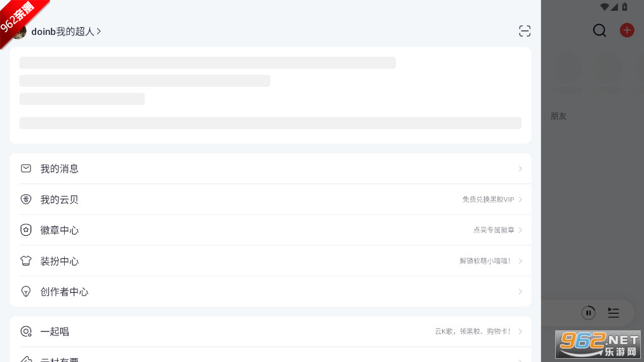
Task: Click chevron on 一起唱 row
Action: point(520,331)
